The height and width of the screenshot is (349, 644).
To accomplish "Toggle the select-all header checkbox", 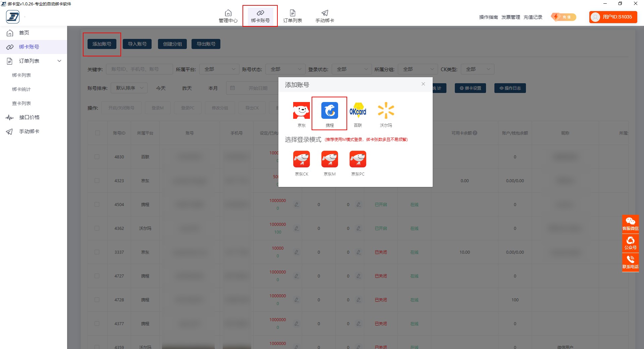I will [x=97, y=133].
